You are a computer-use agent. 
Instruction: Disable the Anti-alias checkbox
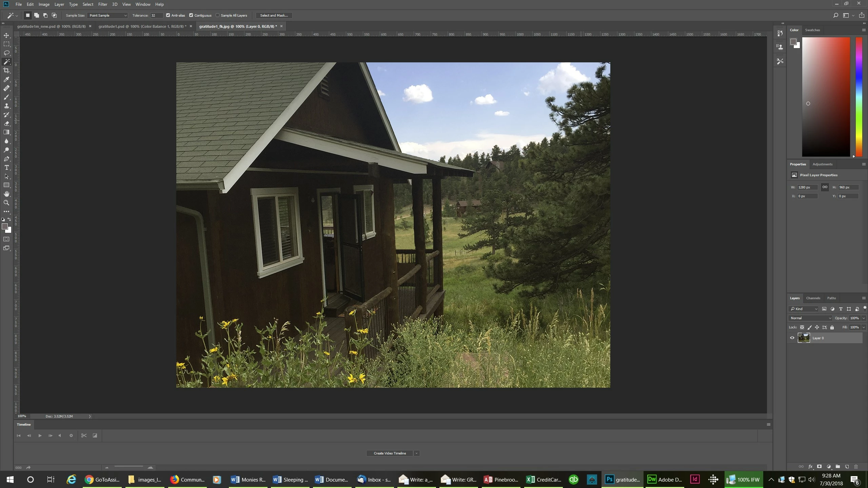coord(168,15)
